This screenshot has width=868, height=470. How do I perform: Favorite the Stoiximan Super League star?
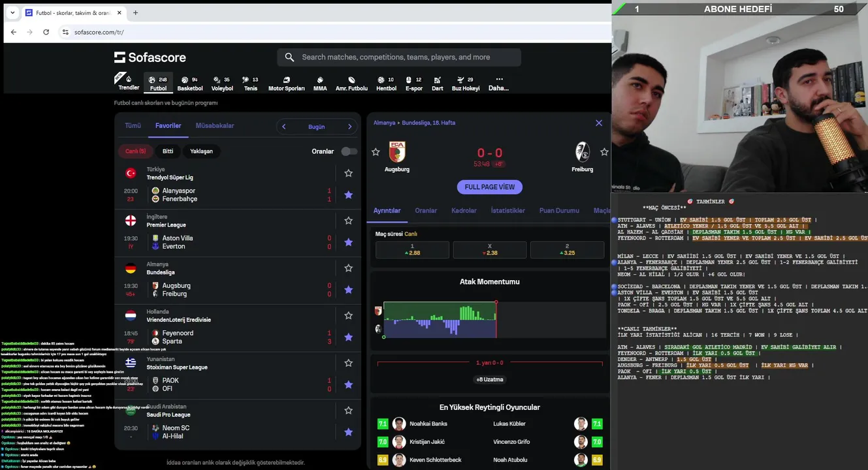tap(348, 363)
